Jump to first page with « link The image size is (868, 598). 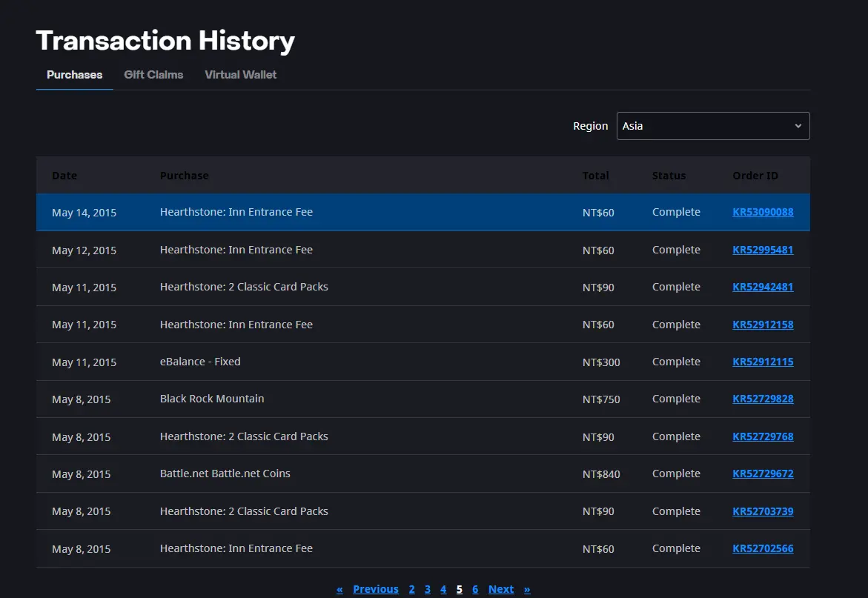[339, 590]
